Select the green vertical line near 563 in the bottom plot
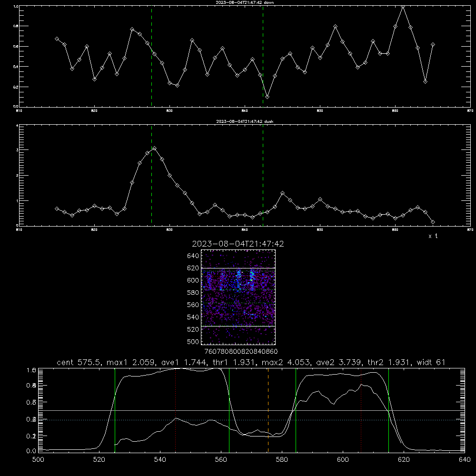The width and height of the screenshot is (476, 476). (229, 410)
